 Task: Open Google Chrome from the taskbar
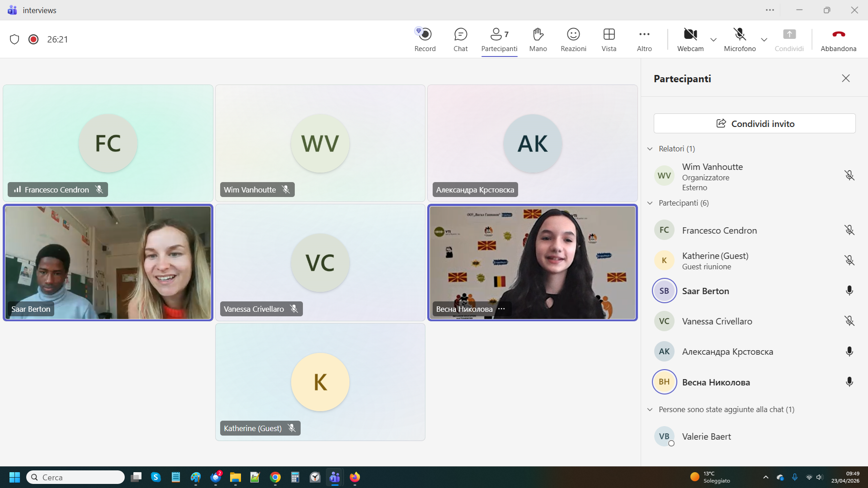click(x=275, y=477)
